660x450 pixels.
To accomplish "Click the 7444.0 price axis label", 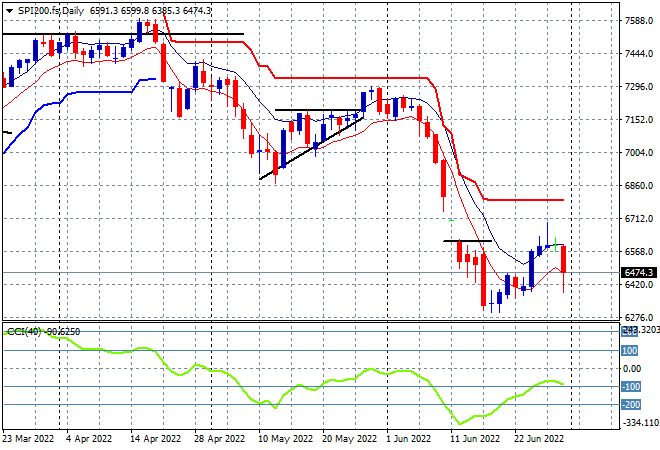I will point(639,54).
